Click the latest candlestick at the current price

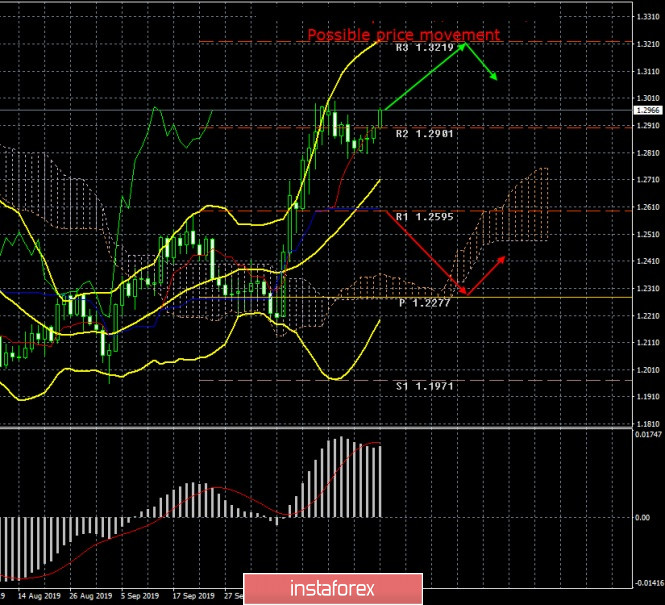(x=380, y=118)
